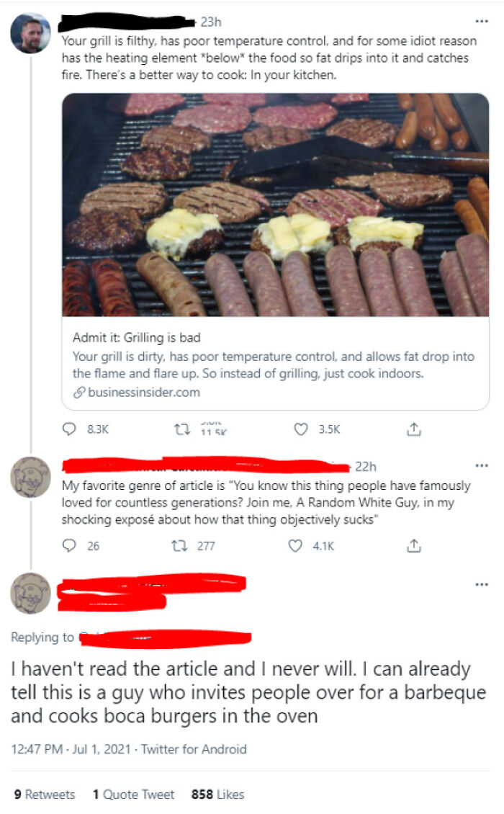The height and width of the screenshot is (814, 504).
Task: Open the share icon on the first tweet
Action: [x=413, y=426]
